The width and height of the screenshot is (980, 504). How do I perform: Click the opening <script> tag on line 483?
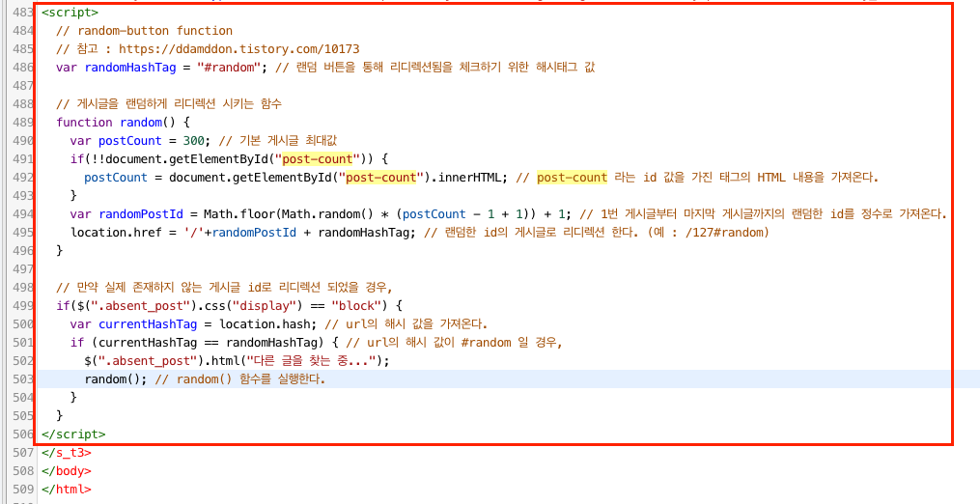(70, 12)
